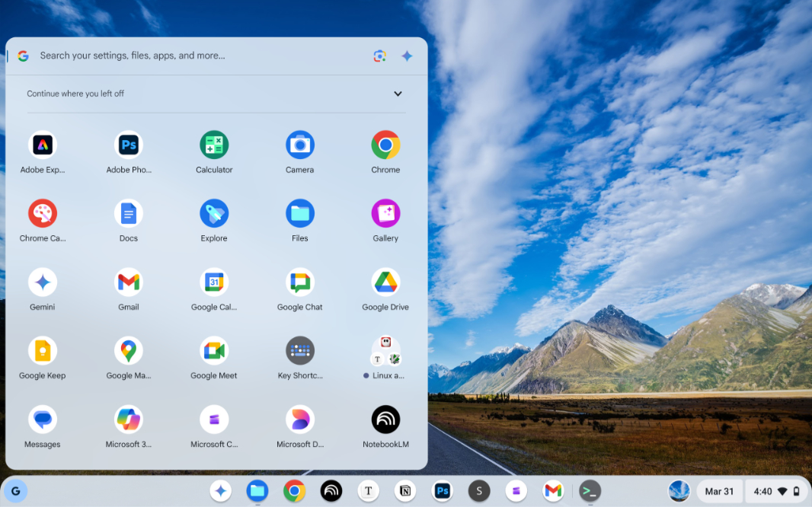The height and width of the screenshot is (507, 812).
Task: Open the Camera app
Action: [x=300, y=145]
